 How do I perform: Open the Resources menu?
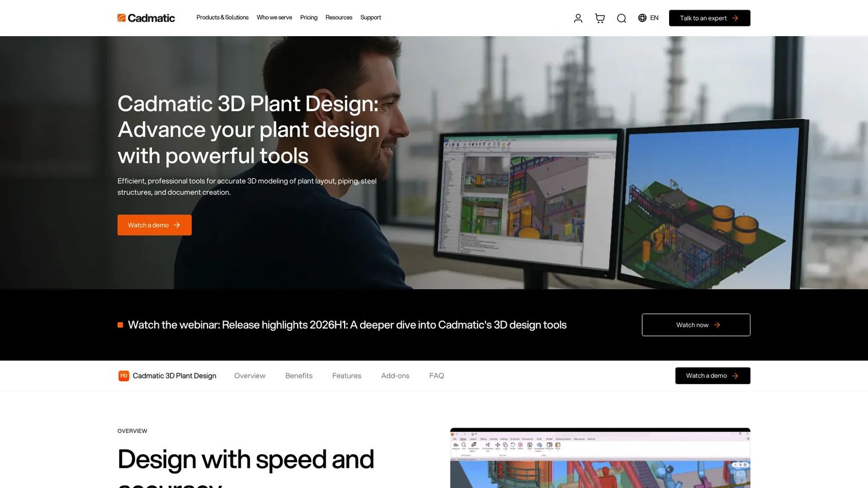pos(339,18)
